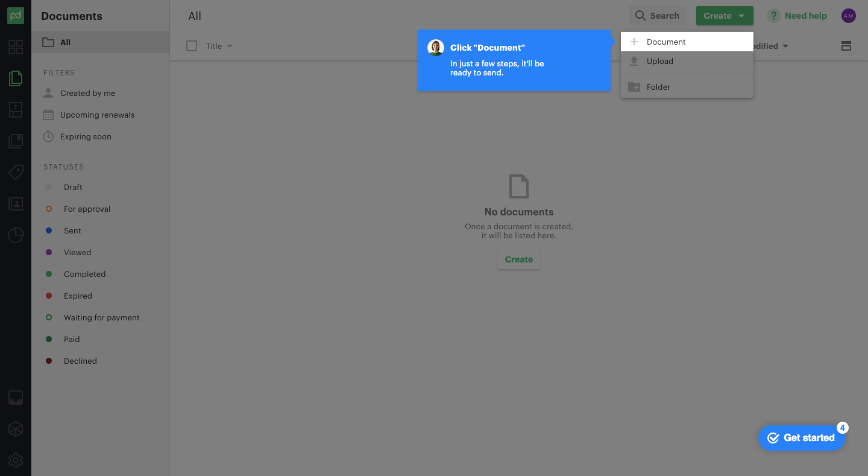Filter documents by Draft status
Viewport: 868px width, 476px height.
coord(101,187)
